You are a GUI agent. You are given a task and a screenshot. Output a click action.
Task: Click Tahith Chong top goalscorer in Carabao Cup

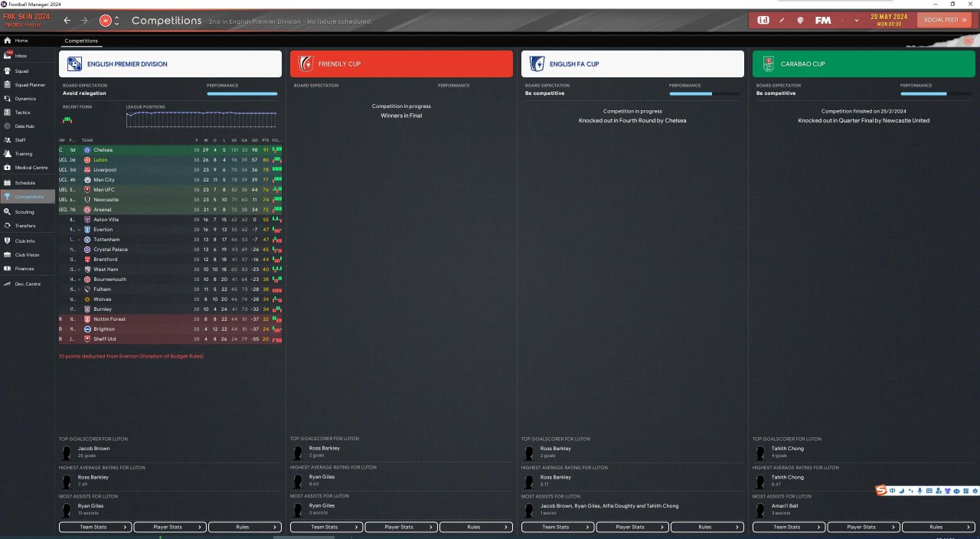787,449
